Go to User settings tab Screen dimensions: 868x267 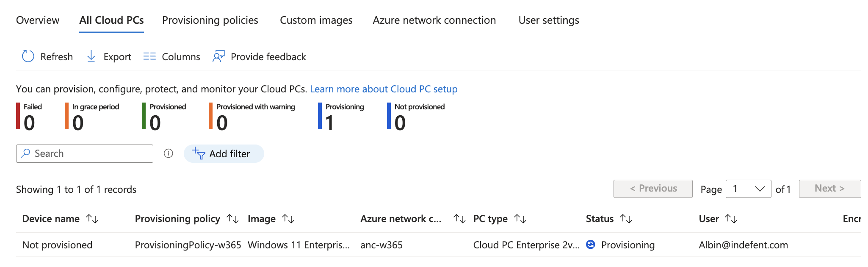[549, 20]
